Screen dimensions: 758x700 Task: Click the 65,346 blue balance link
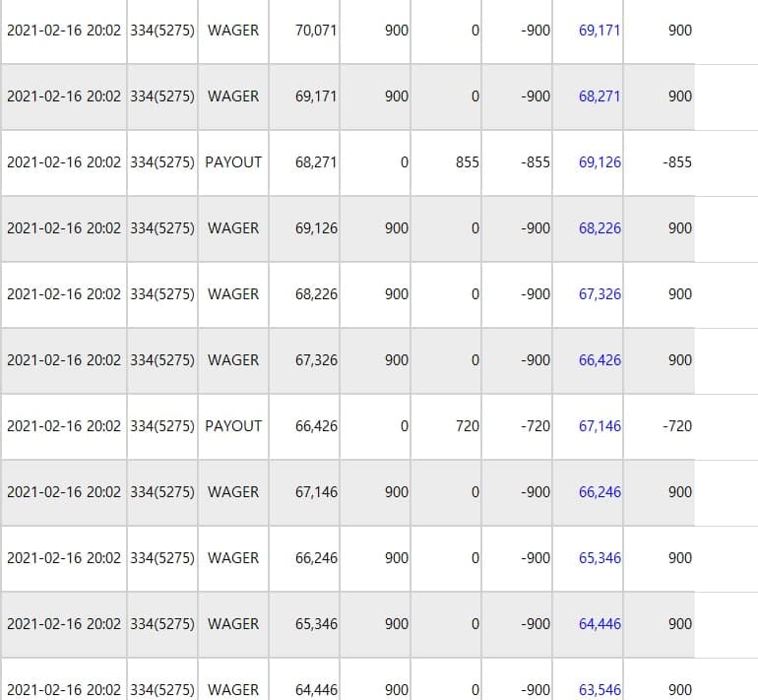[600, 558]
